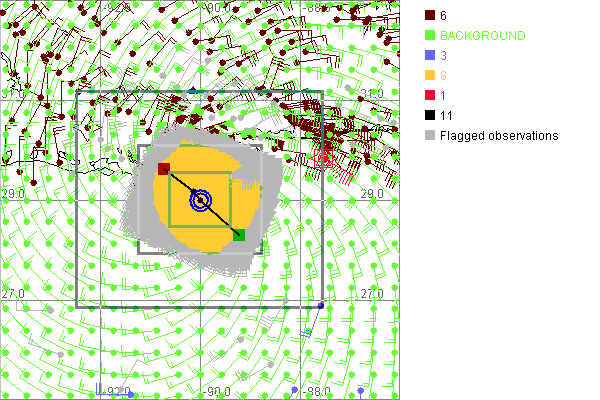Click the green square marker on map
600x400 pixels.
coord(239,234)
